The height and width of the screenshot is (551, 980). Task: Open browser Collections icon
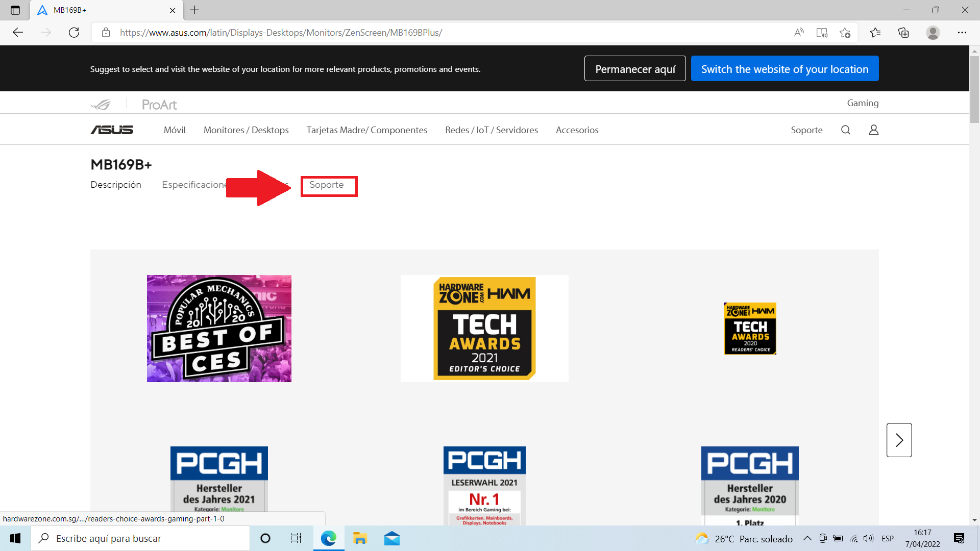903,33
